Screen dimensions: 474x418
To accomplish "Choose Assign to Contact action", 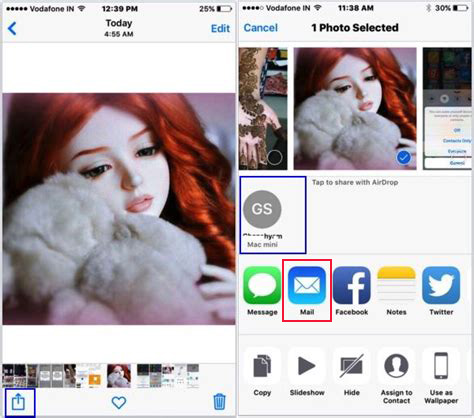I will click(x=396, y=376).
